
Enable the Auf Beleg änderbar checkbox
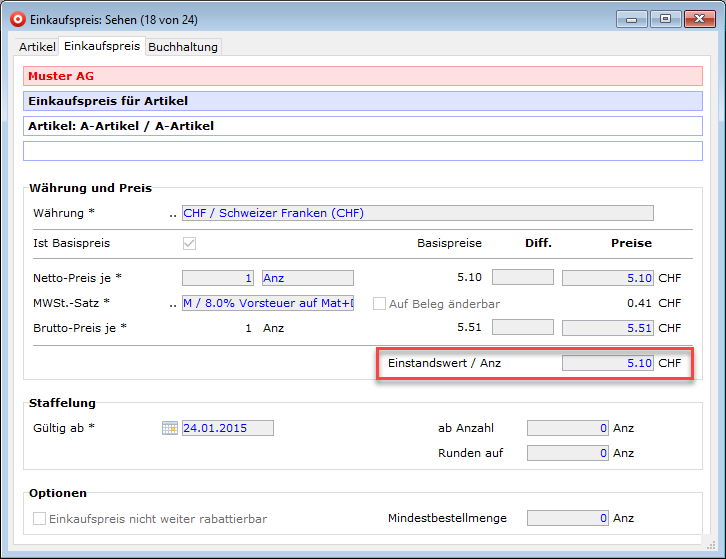tap(380, 303)
